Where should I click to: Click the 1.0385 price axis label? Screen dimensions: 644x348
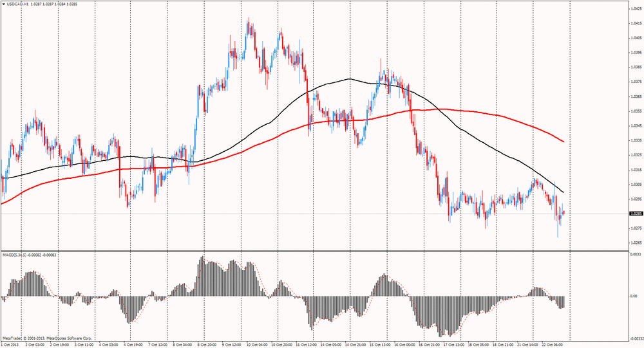[636, 67]
